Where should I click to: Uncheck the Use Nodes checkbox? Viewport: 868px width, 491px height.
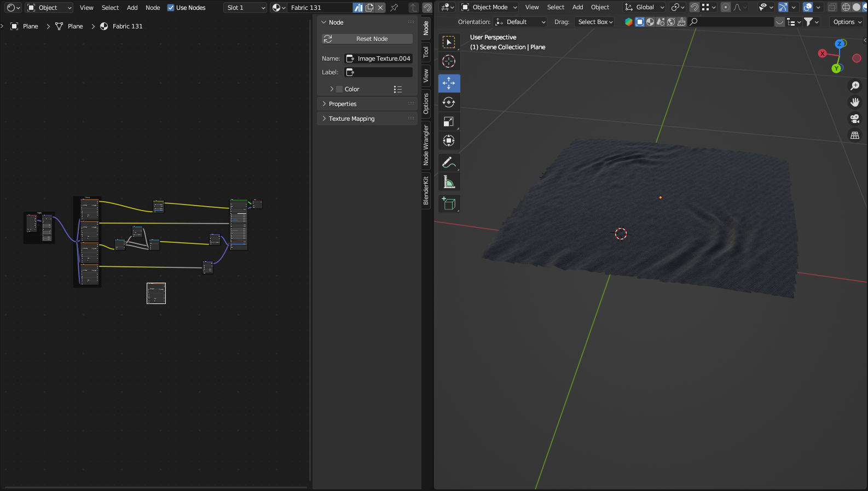coord(171,8)
